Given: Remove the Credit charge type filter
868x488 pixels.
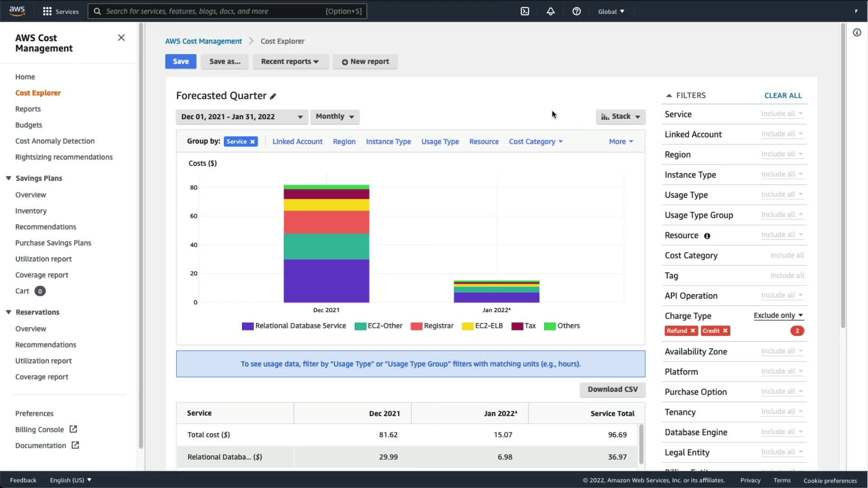Looking at the screenshot, I should 725,331.
